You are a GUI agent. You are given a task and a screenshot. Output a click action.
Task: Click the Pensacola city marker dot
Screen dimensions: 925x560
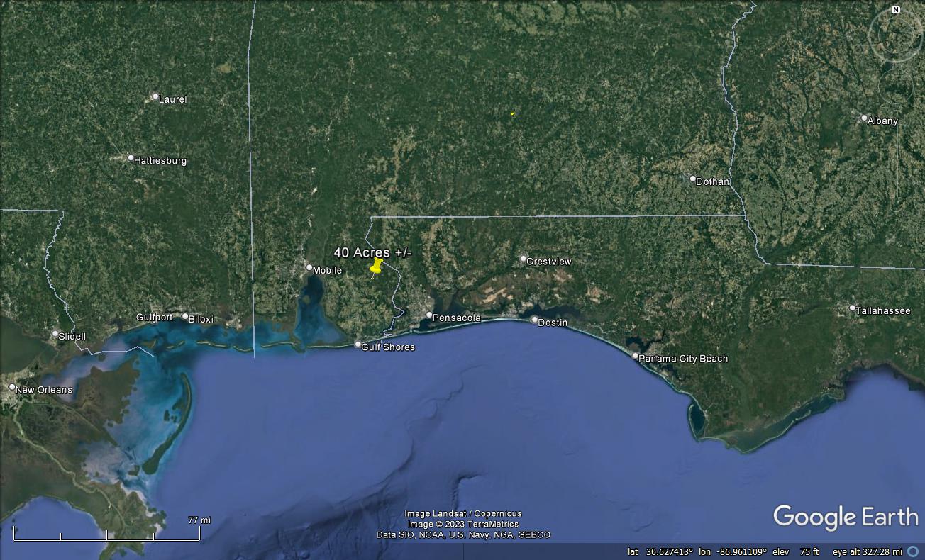tap(429, 315)
